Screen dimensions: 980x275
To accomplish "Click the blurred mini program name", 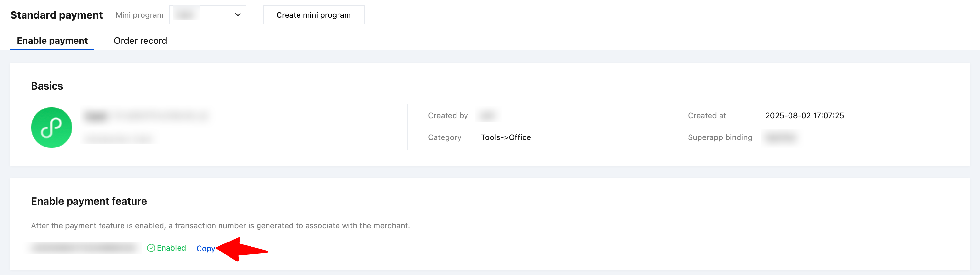I will (146, 116).
